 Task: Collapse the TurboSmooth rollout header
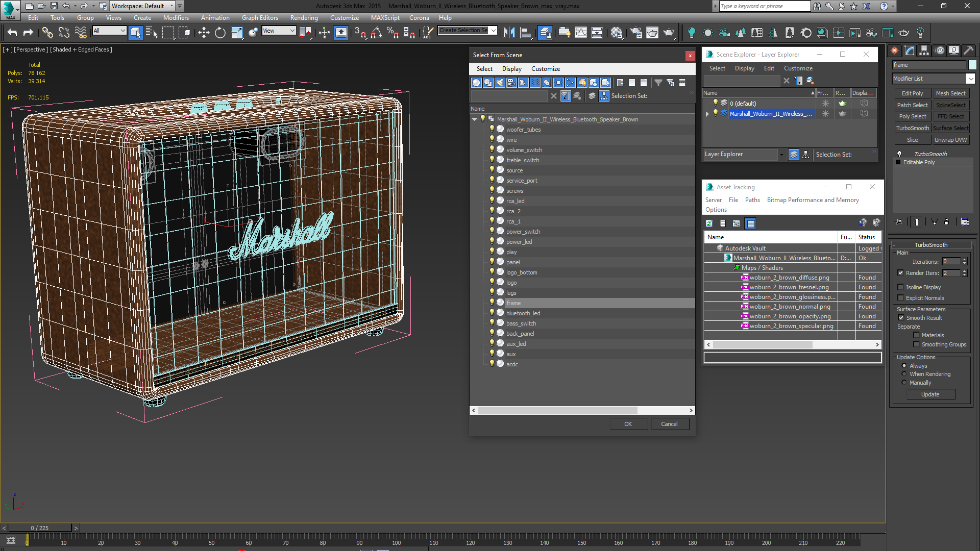[x=930, y=245]
